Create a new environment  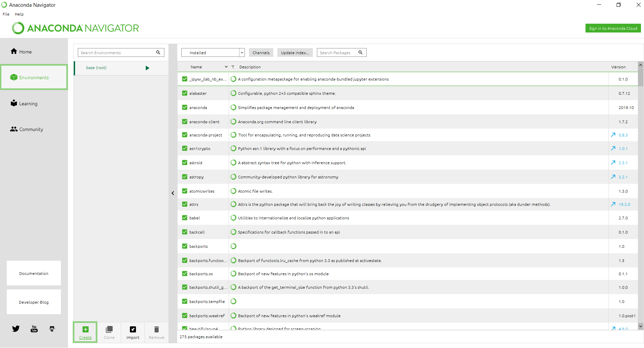tap(85, 332)
